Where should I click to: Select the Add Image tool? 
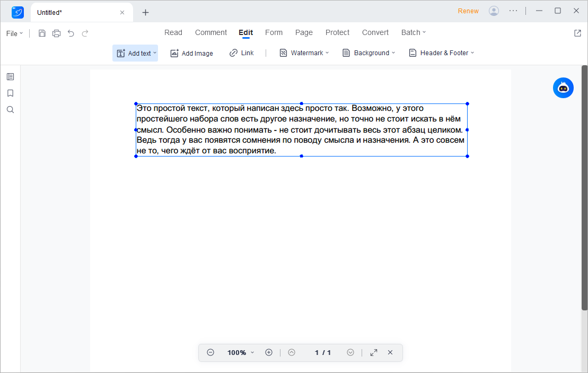pos(191,53)
